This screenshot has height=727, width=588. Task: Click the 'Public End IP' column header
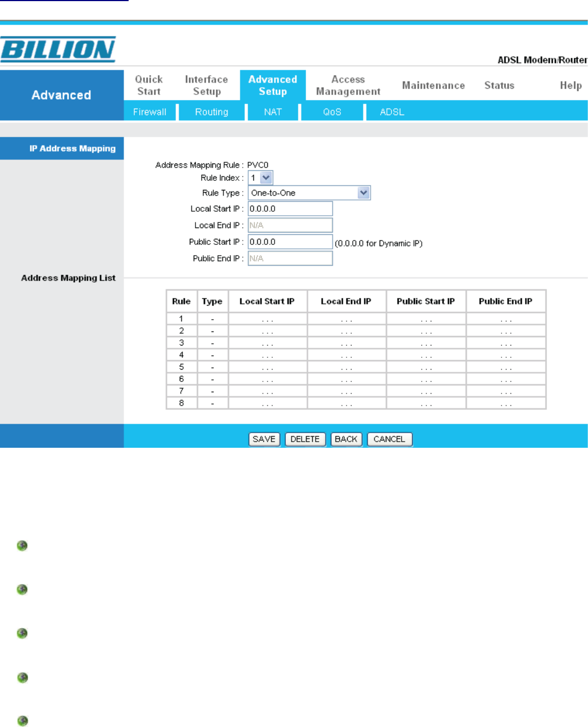tap(505, 301)
